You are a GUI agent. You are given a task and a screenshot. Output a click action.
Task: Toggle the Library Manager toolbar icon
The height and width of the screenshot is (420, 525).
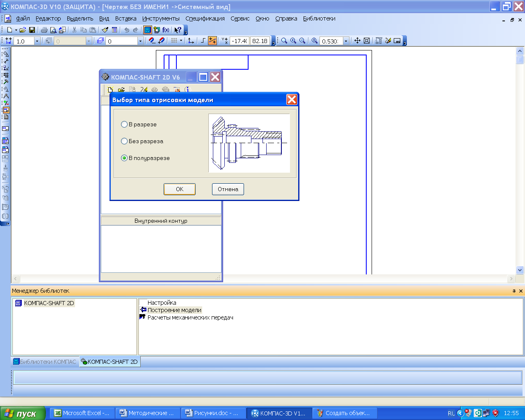coord(148,30)
